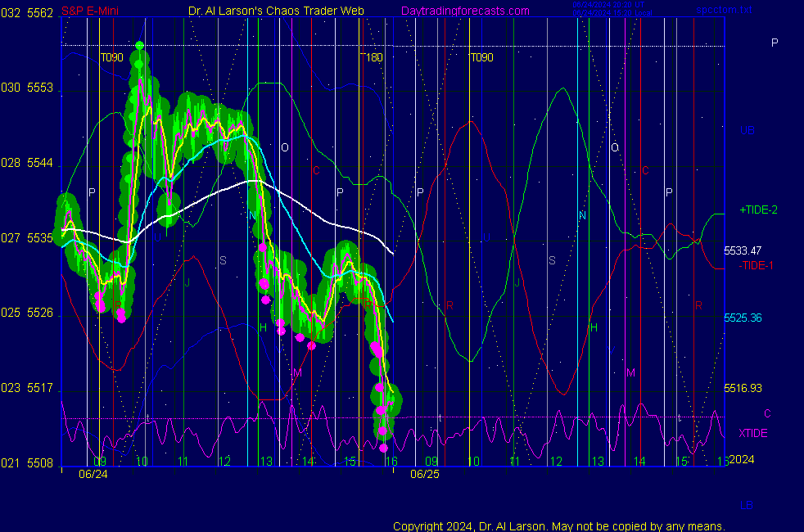804x532 pixels.
Task: Click the "06/24/2024 15:20 Local" timestamp
Action: (612, 13)
